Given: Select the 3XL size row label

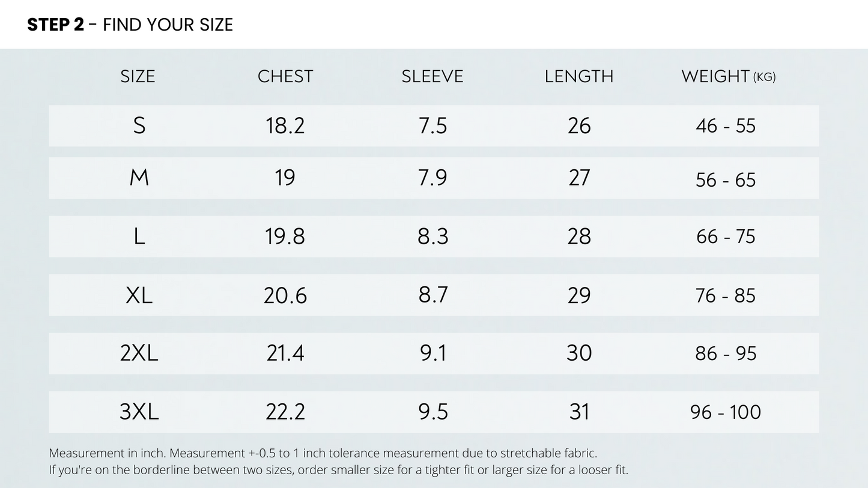Looking at the screenshot, I should click(x=139, y=412).
